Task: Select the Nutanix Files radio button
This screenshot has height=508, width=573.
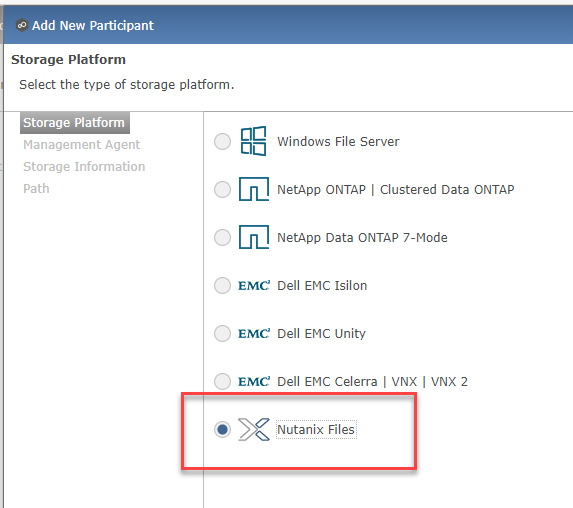Action: pos(222,429)
